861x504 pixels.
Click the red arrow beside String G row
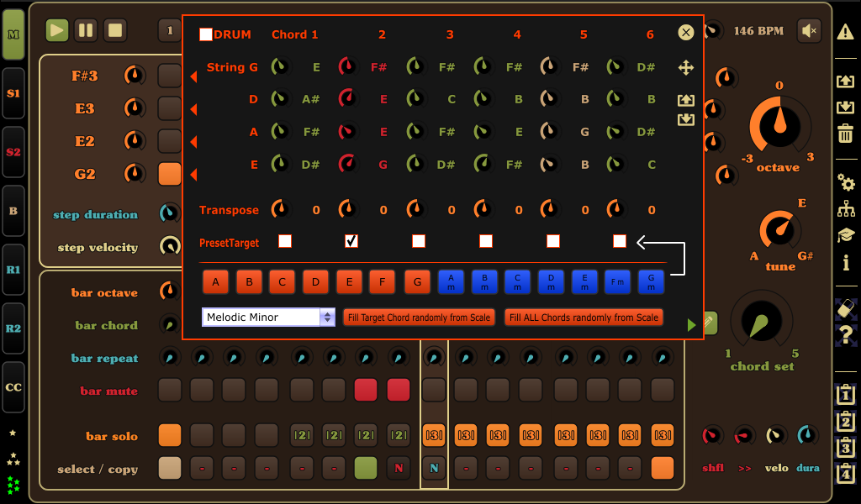point(193,76)
